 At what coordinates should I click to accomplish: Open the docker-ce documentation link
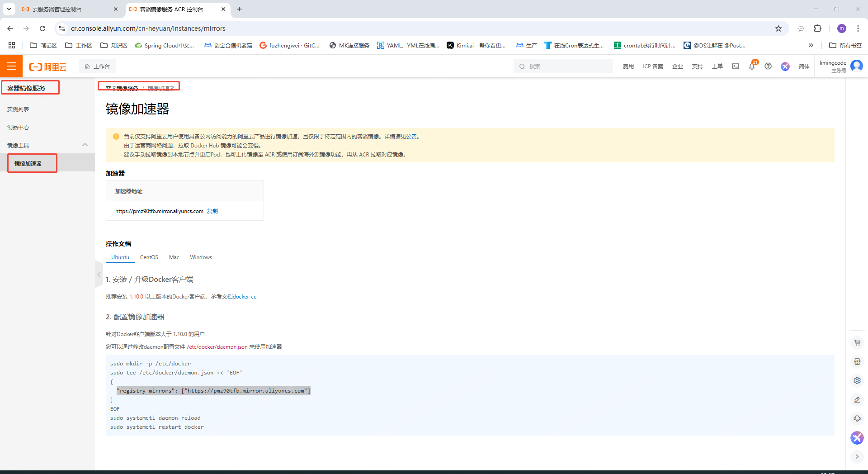pyautogui.click(x=245, y=296)
